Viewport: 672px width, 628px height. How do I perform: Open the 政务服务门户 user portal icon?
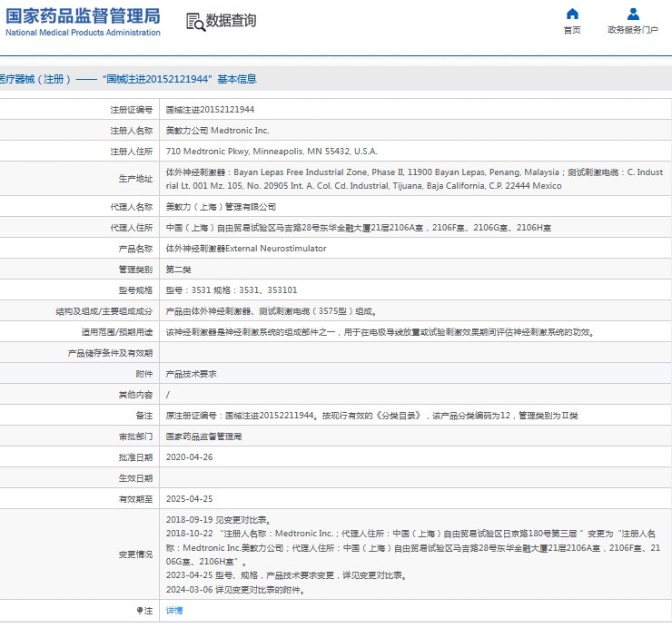633,15
